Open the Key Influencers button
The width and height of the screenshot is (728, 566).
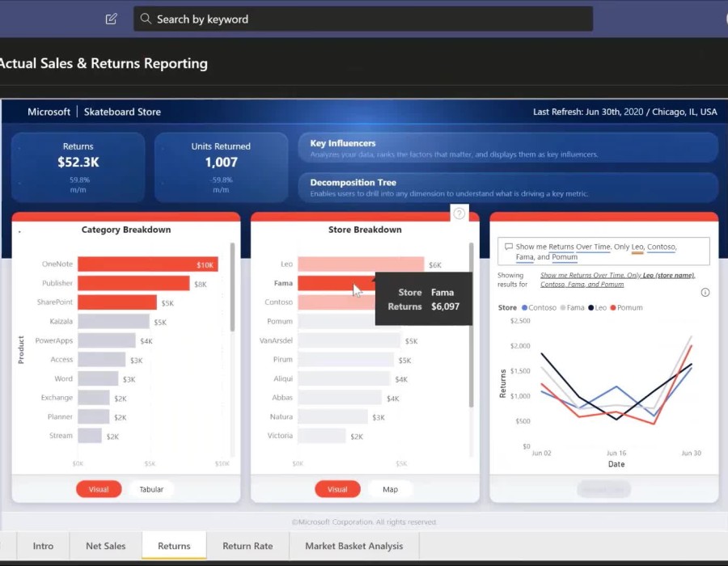tap(508, 148)
